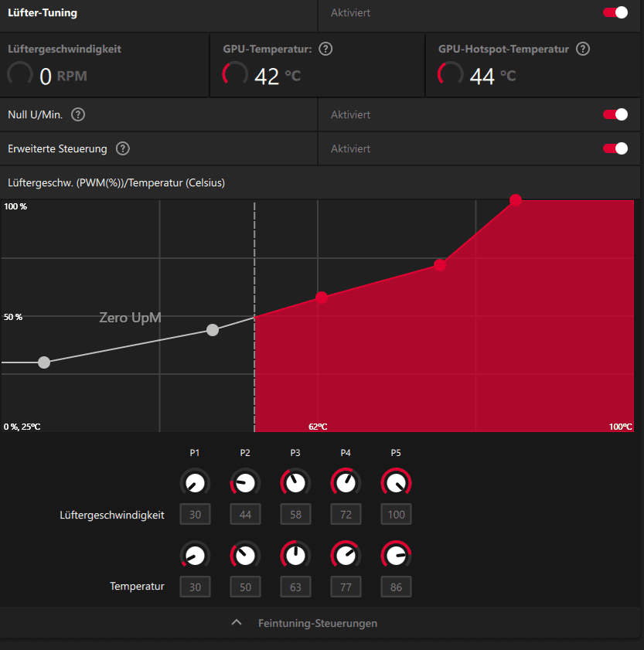
Task: Click P2 fan speed field showing 44
Action: (x=245, y=515)
